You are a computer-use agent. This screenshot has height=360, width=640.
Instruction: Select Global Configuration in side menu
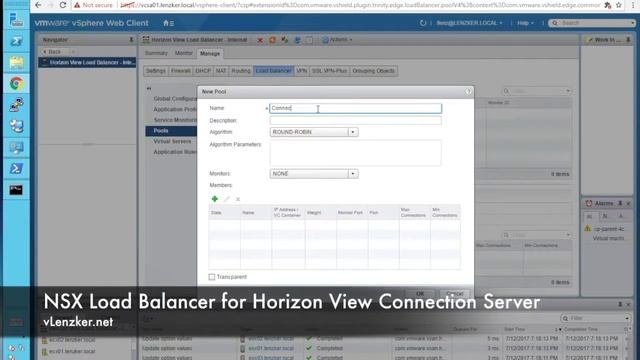(175, 99)
